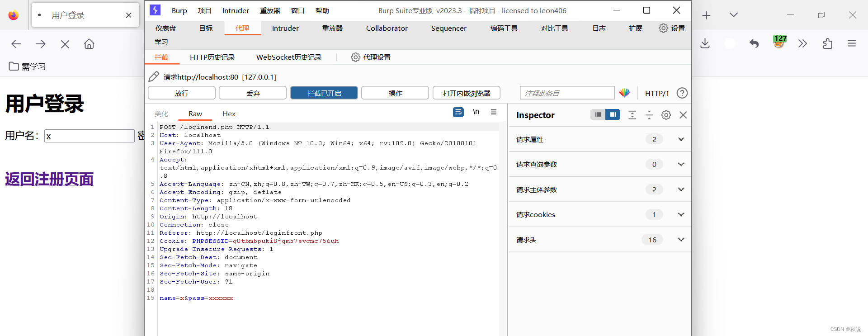Switch to the 扩展 tab
Image resolution: width=868 pixels, height=336 pixels.
[635, 28]
